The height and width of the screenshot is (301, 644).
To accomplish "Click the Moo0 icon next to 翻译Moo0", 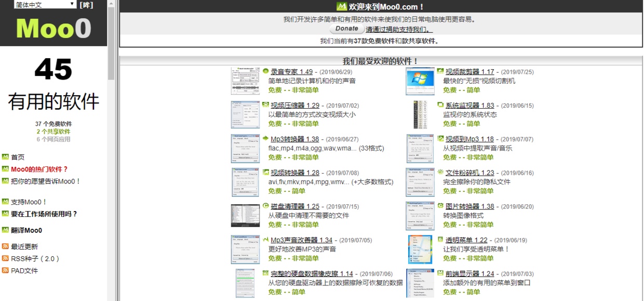I will point(5,230).
